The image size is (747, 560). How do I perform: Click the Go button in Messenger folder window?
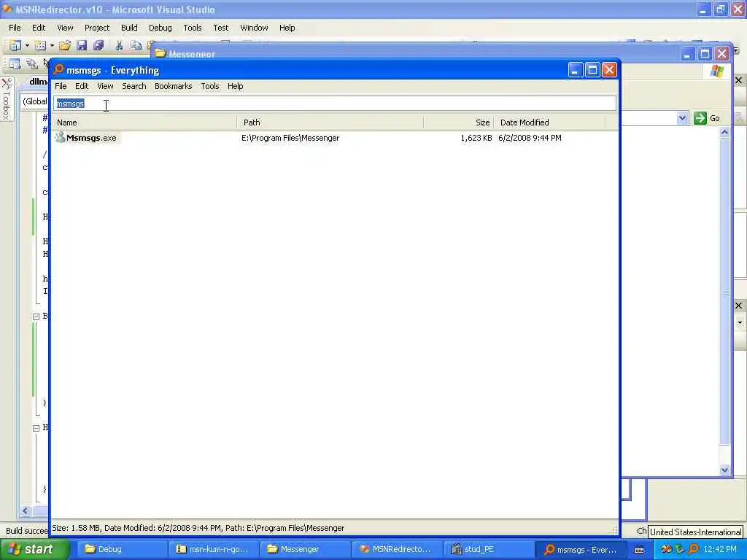tap(706, 118)
